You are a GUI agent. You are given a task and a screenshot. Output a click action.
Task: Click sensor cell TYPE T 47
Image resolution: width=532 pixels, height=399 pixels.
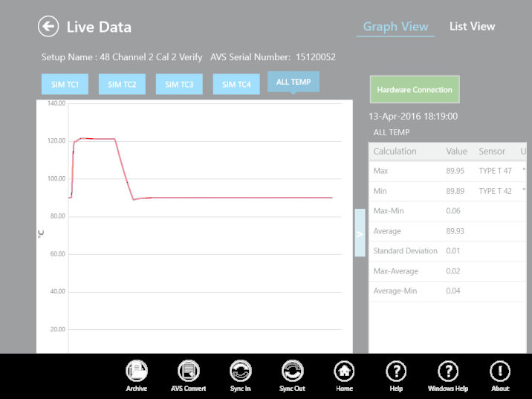click(495, 171)
